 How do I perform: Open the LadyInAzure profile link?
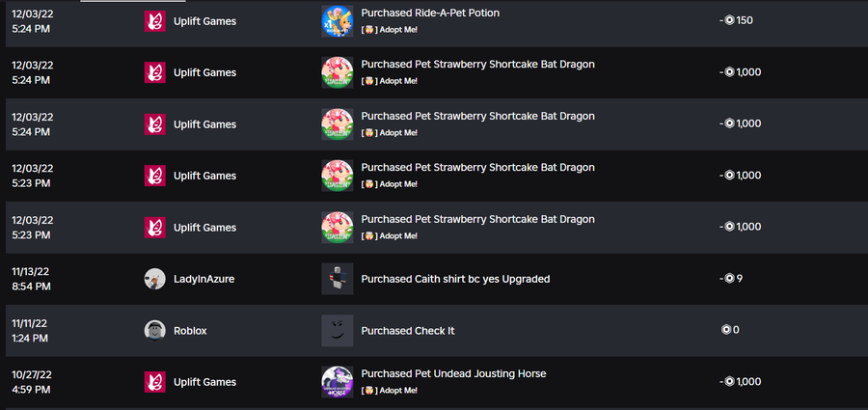coord(203,279)
